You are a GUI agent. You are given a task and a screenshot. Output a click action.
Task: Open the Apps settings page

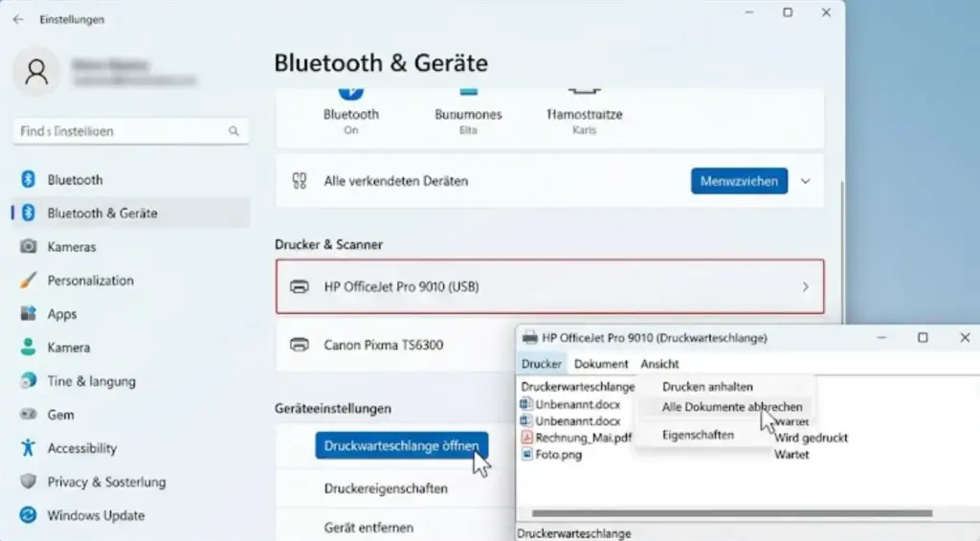tap(62, 313)
